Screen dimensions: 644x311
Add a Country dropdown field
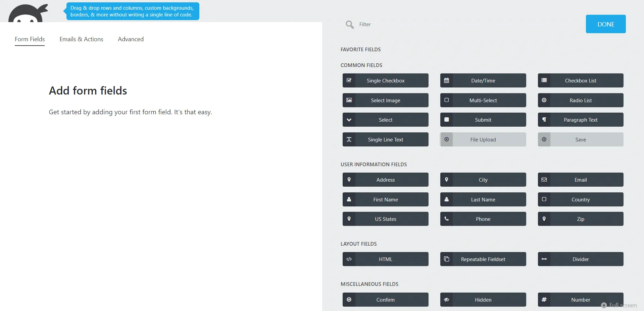click(580, 199)
